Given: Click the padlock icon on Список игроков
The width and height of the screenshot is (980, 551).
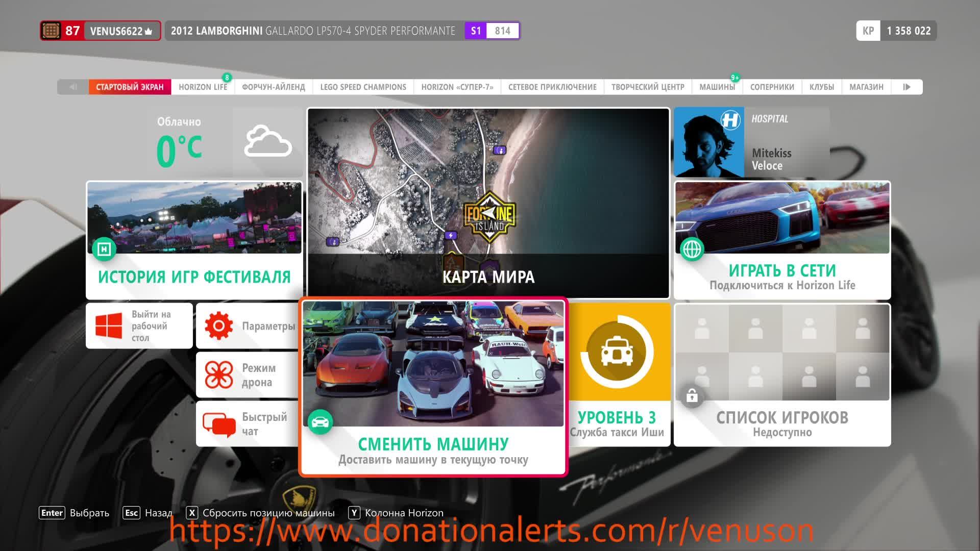Looking at the screenshot, I should coord(692,396).
